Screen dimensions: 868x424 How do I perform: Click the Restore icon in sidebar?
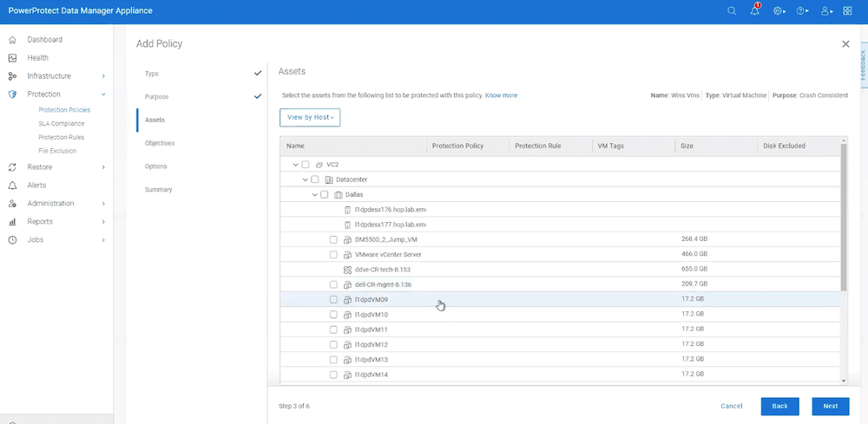click(x=12, y=167)
